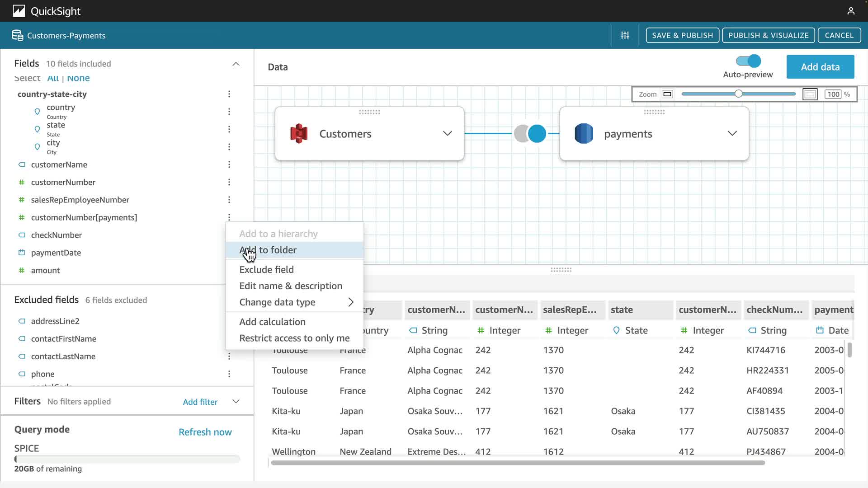Open three-dot menu for country-state-city hierarchy
This screenshot has width=868, height=488.
coord(229,94)
